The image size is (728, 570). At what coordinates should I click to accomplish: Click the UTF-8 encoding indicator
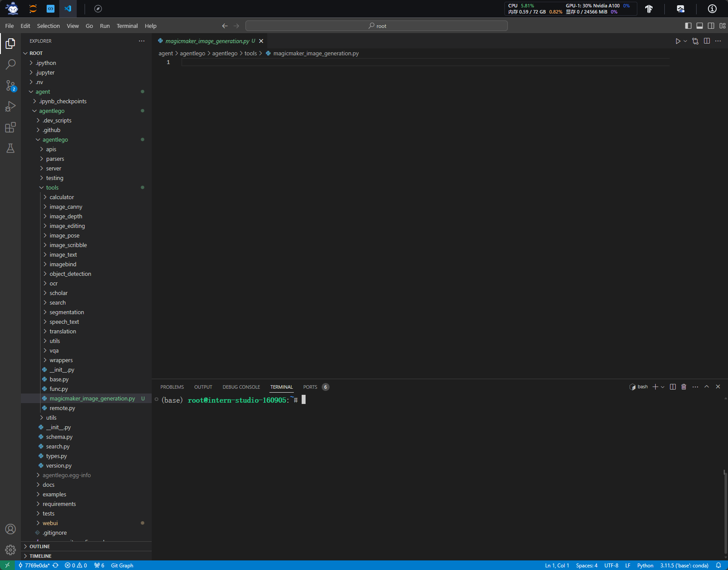click(611, 566)
